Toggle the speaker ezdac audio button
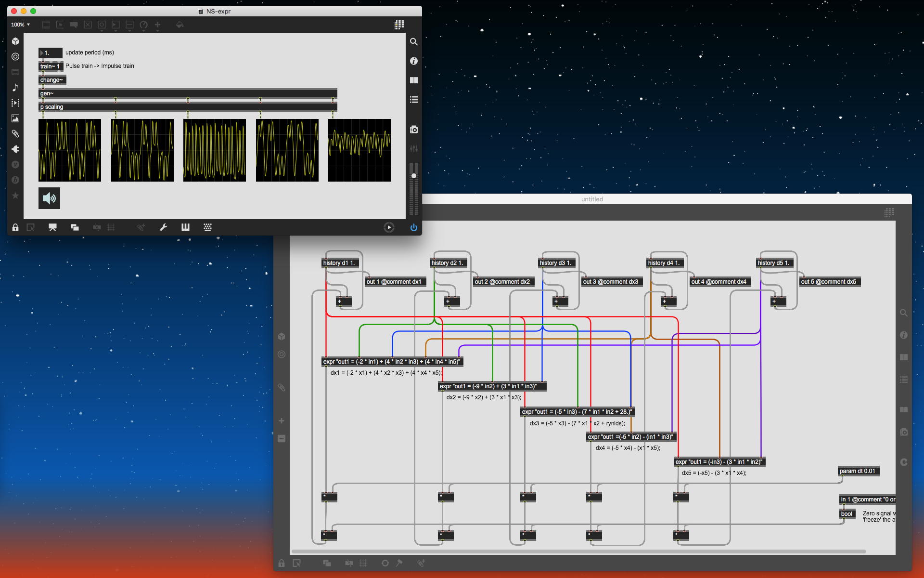This screenshot has height=578, width=924. (49, 198)
